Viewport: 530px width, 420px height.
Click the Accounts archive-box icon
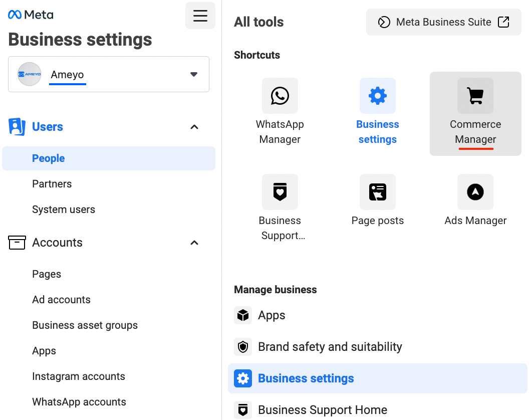click(x=17, y=243)
